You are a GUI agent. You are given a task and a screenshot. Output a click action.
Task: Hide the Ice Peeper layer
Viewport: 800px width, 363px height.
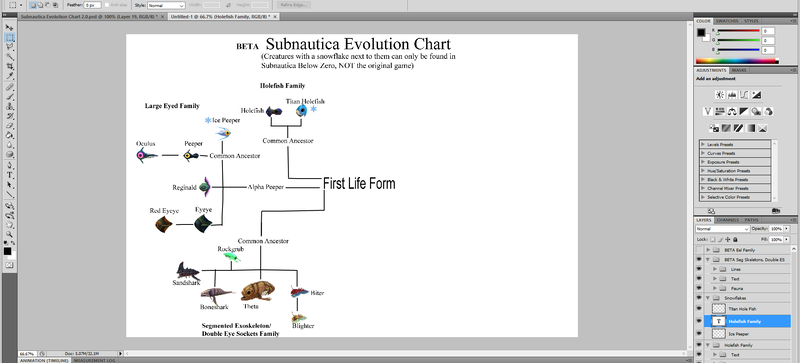click(x=698, y=333)
